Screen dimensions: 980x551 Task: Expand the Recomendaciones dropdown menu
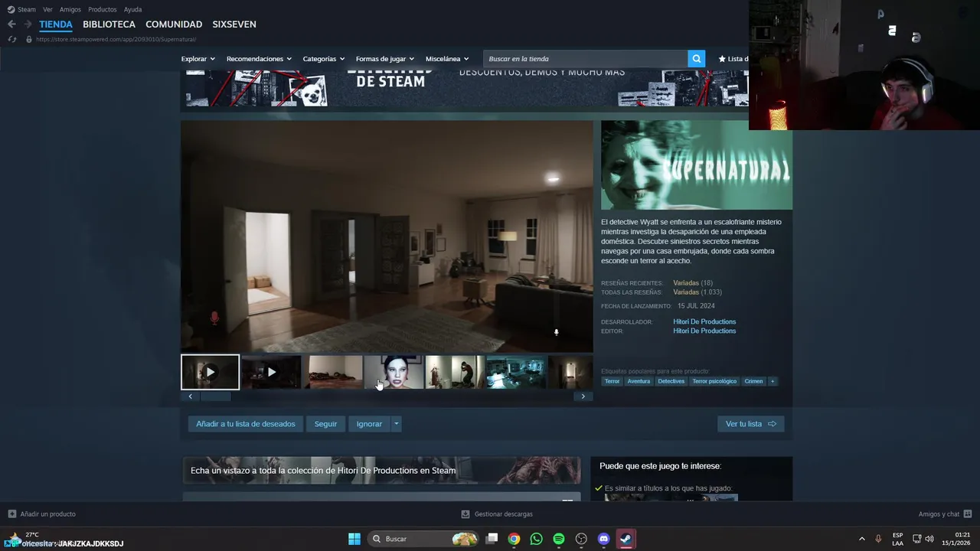pos(259,59)
